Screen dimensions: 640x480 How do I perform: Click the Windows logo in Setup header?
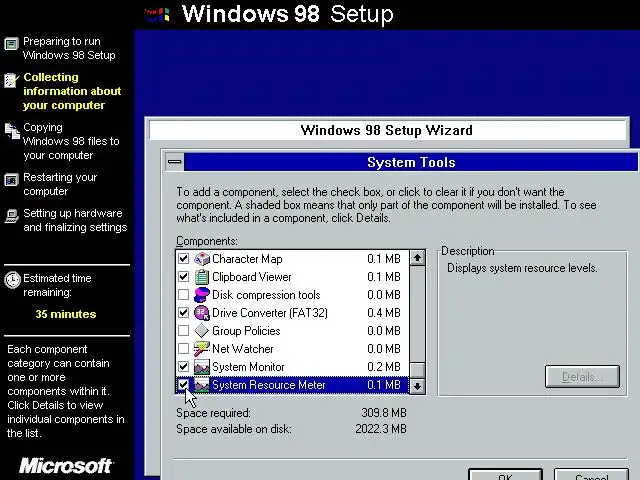157,15
